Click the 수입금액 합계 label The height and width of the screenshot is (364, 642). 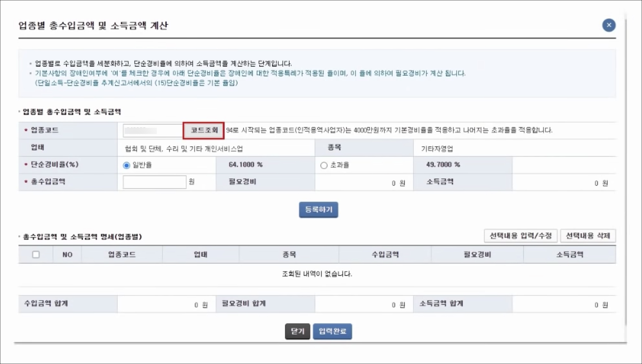46,304
